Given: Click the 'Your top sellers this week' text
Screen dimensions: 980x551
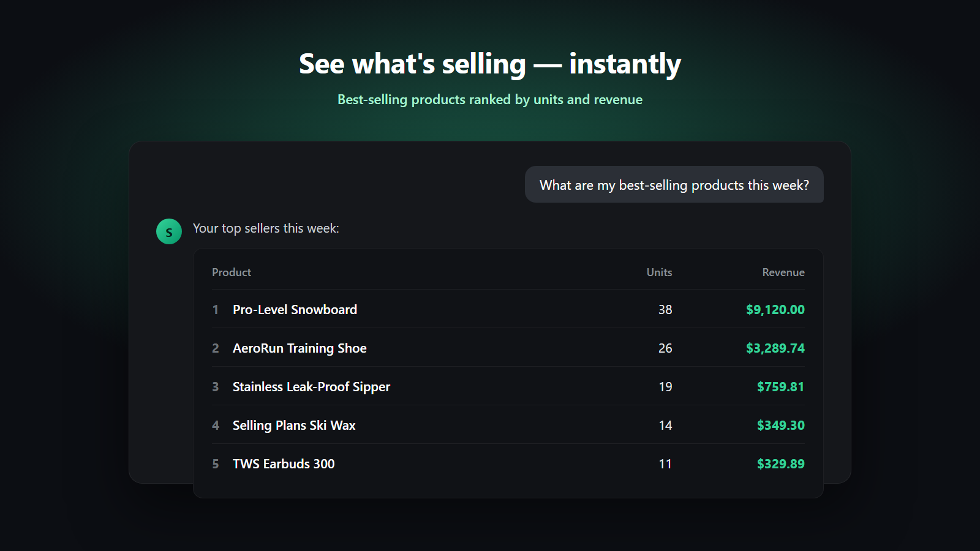Looking at the screenshot, I should tap(266, 228).
